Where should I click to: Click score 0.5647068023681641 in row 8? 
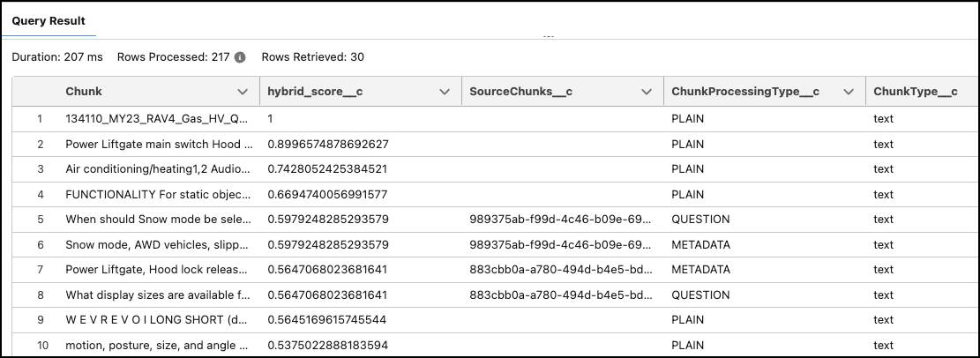327,295
